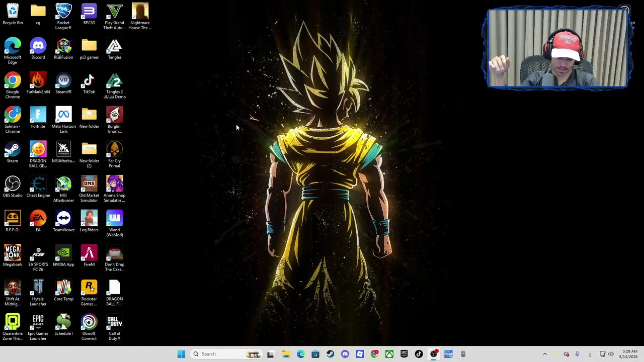
Task: Launch Far Cry Primal shortcut
Action: point(114,154)
